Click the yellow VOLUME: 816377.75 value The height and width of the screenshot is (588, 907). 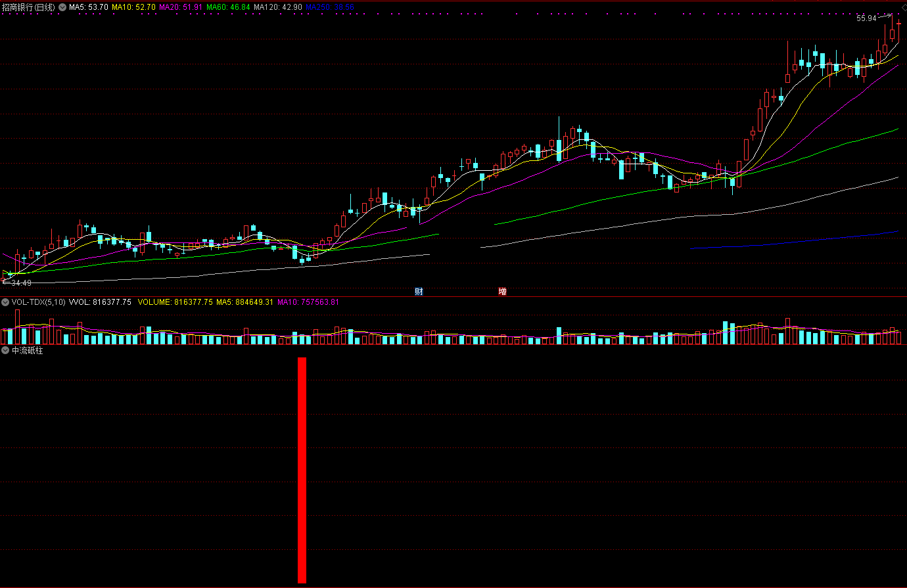pyautogui.click(x=175, y=302)
